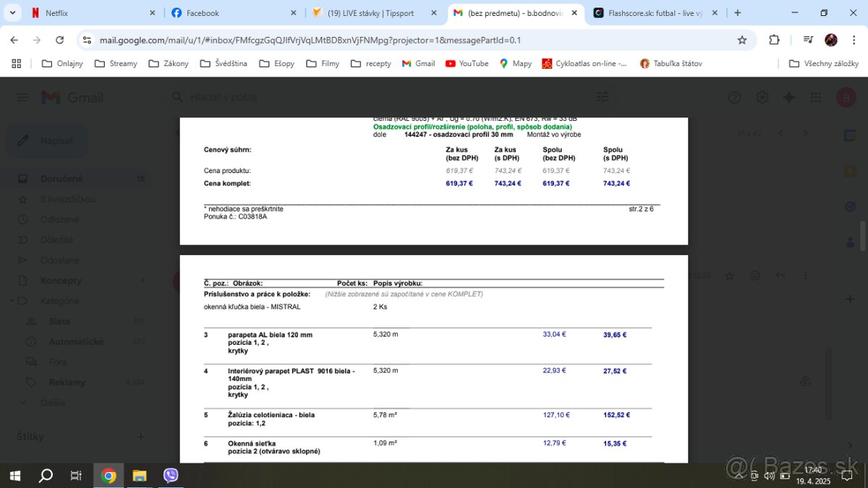The image size is (868, 488).
Task: Open File Explorer from the taskbar
Action: coord(140,475)
